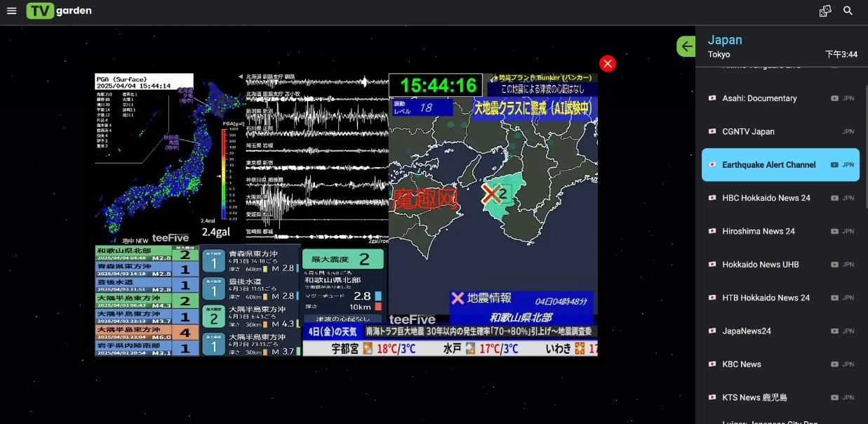Click the earthquake stream video area

coord(347,214)
